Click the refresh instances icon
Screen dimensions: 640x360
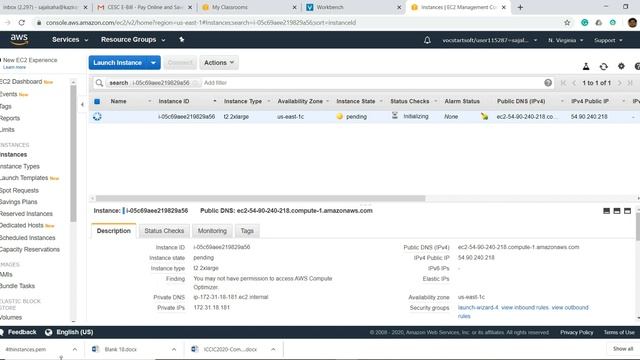tap(603, 66)
